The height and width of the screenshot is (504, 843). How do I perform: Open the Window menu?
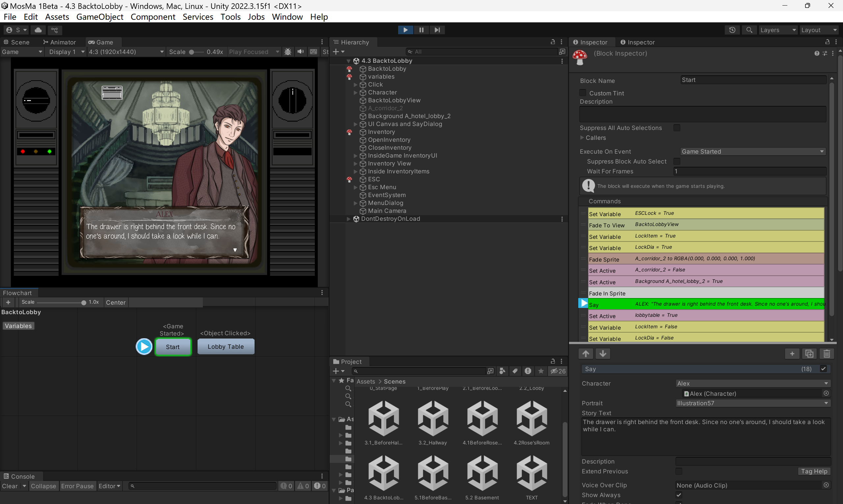point(287,17)
